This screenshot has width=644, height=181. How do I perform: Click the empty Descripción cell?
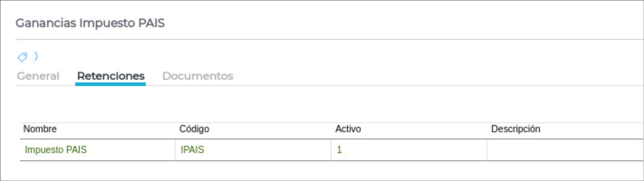(564, 150)
